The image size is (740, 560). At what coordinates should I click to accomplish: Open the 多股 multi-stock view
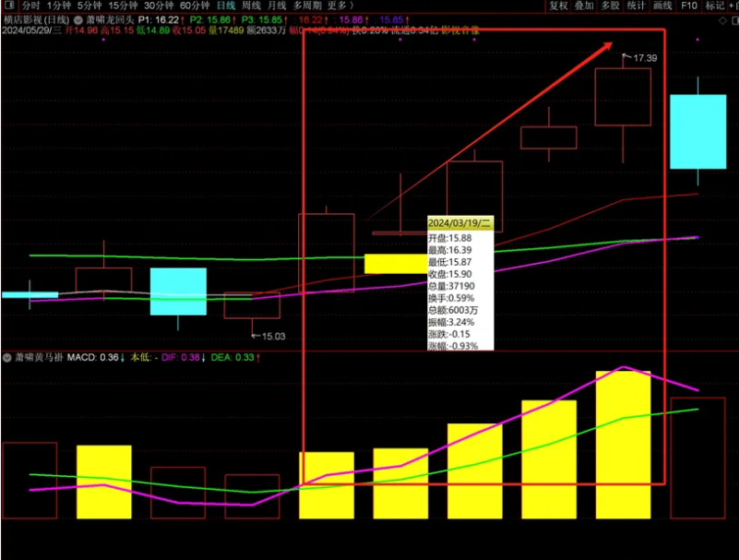(x=611, y=6)
